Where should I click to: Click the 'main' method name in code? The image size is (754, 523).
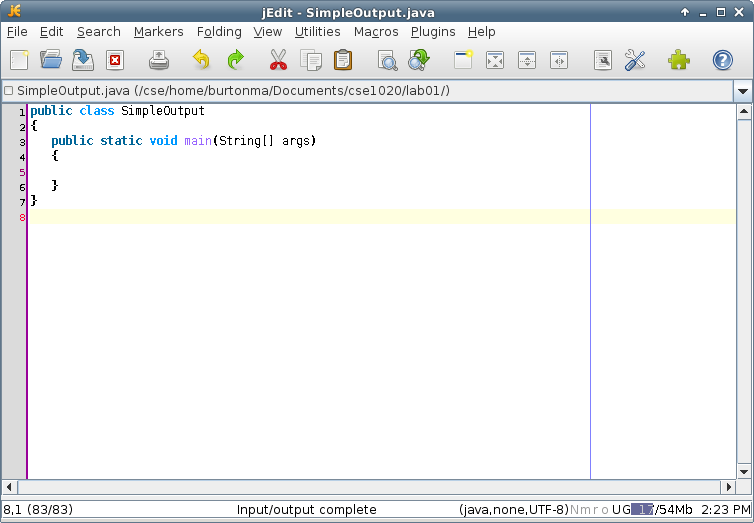[198, 141]
